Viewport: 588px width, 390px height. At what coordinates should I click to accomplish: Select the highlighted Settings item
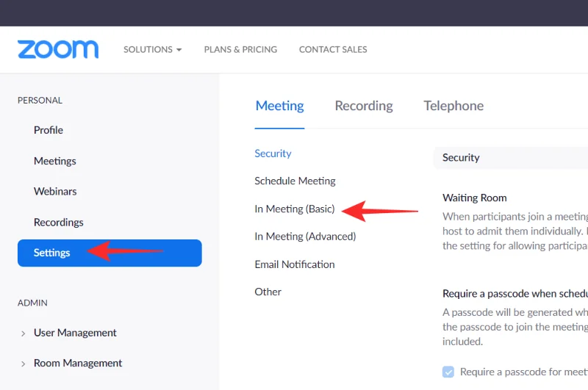tap(52, 253)
